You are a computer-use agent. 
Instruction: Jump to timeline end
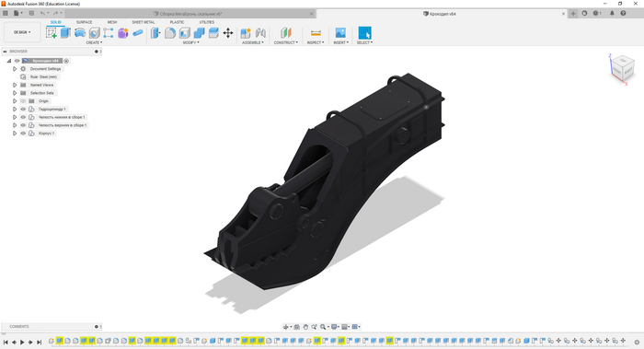(x=39, y=342)
